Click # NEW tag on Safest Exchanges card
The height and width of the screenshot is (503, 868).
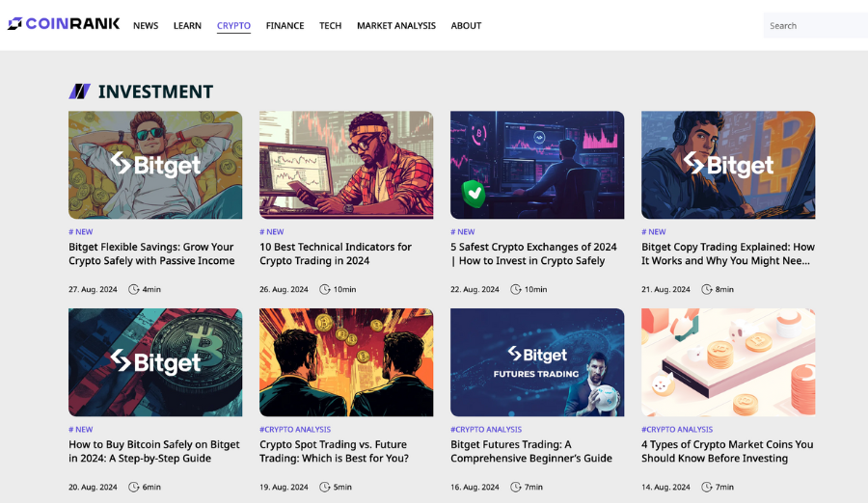(x=463, y=232)
